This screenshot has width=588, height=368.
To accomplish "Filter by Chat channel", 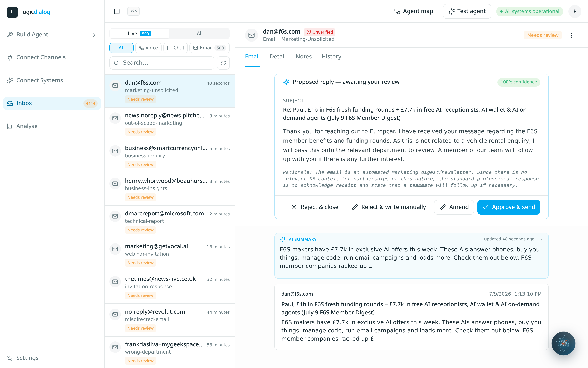I will (x=175, y=48).
